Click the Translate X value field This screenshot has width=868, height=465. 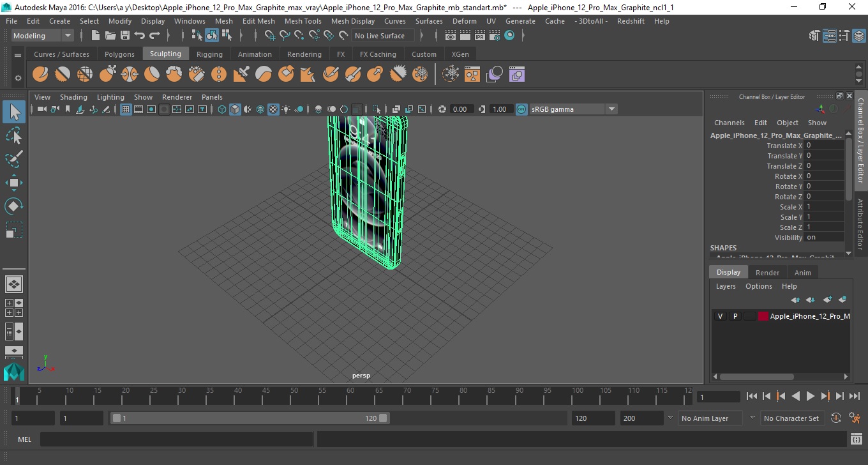[824, 146]
